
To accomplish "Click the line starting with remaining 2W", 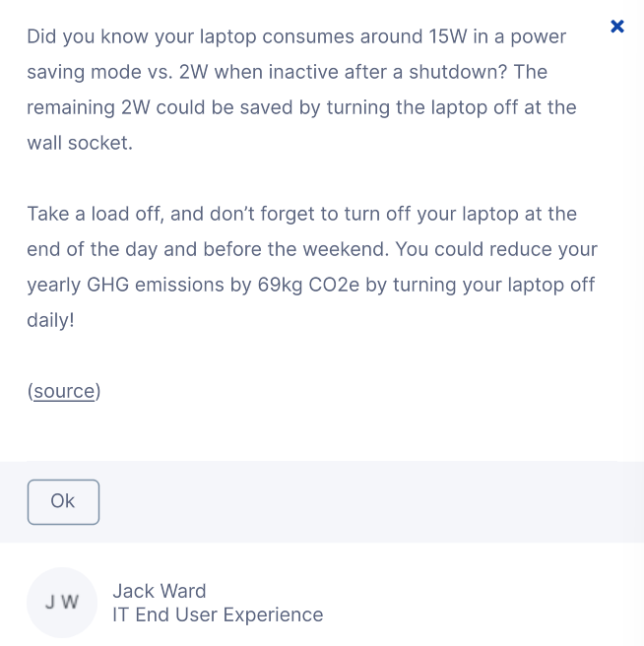I will click(301, 107).
